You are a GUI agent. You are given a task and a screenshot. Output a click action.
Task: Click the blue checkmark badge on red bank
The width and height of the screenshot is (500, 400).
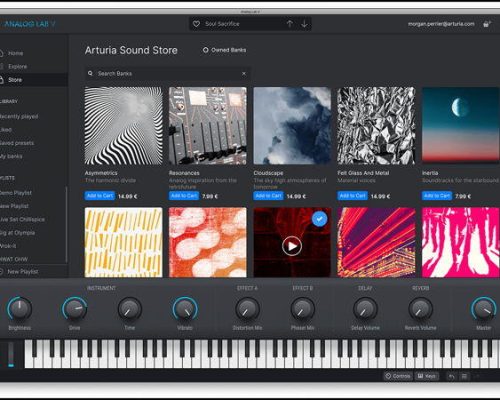319,219
